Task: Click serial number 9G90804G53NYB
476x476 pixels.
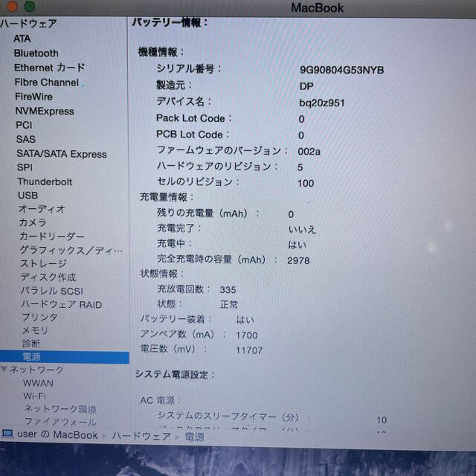Action: coord(342,70)
